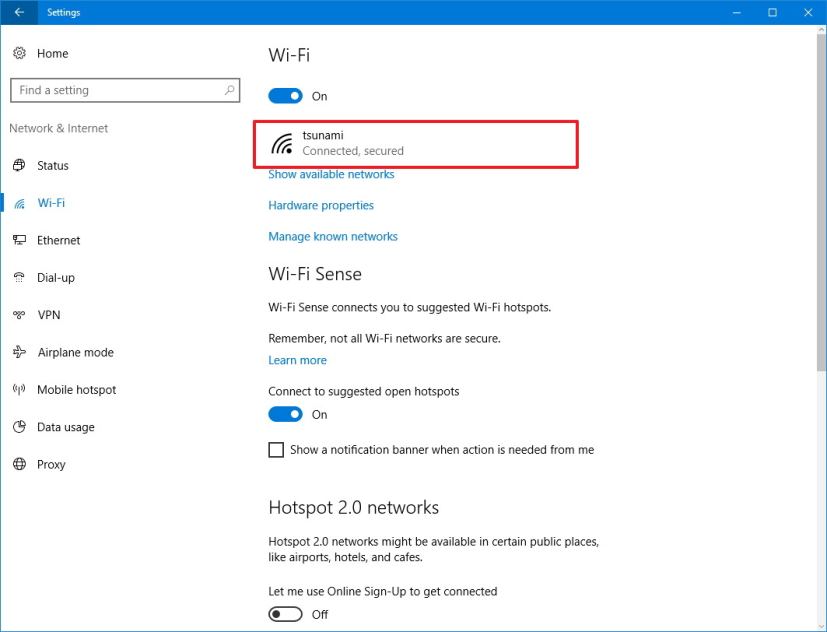The width and height of the screenshot is (827, 632).
Task: Click the scrollbar down arrow
Action: coord(822,626)
